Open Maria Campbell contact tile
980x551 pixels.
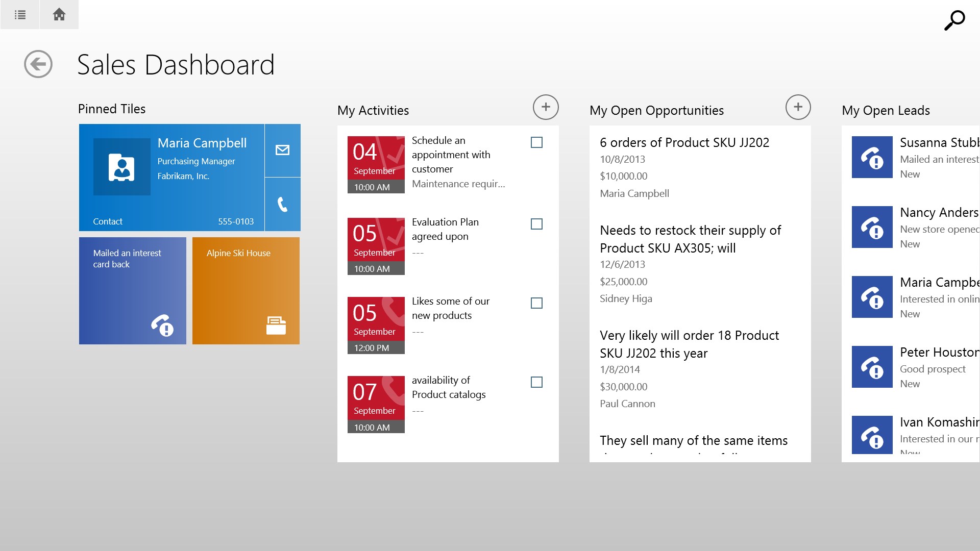[171, 178]
